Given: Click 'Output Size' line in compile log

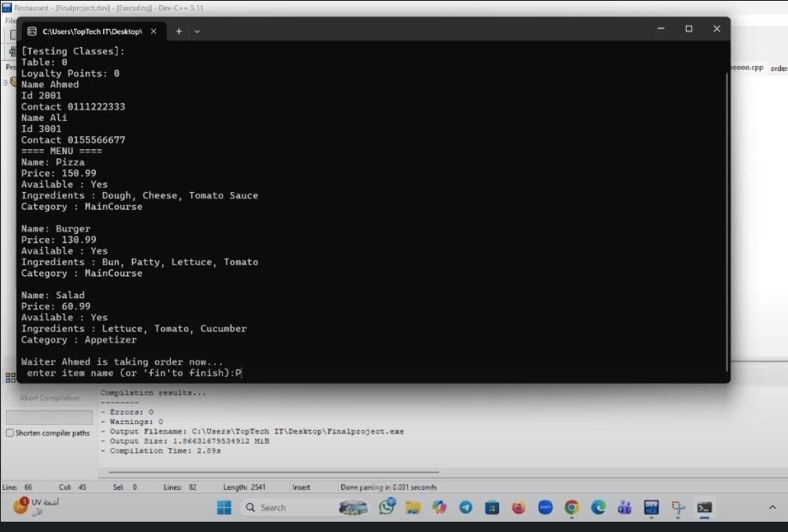Looking at the screenshot, I should 185,441.
